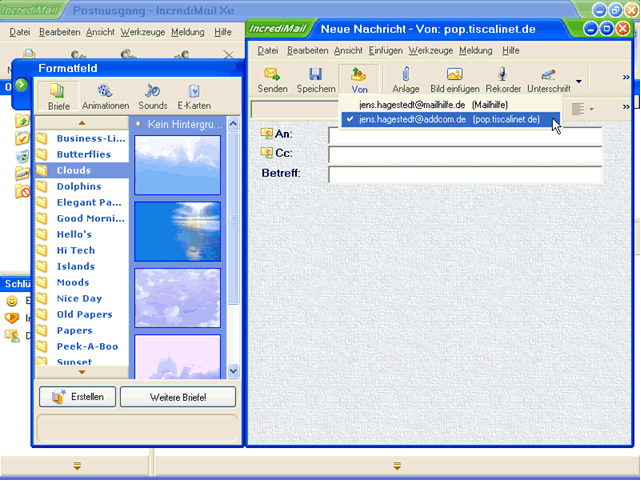Image resolution: width=641 pixels, height=481 pixels.
Task: Choose purple clouds background thumbnail
Action: [177, 298]
